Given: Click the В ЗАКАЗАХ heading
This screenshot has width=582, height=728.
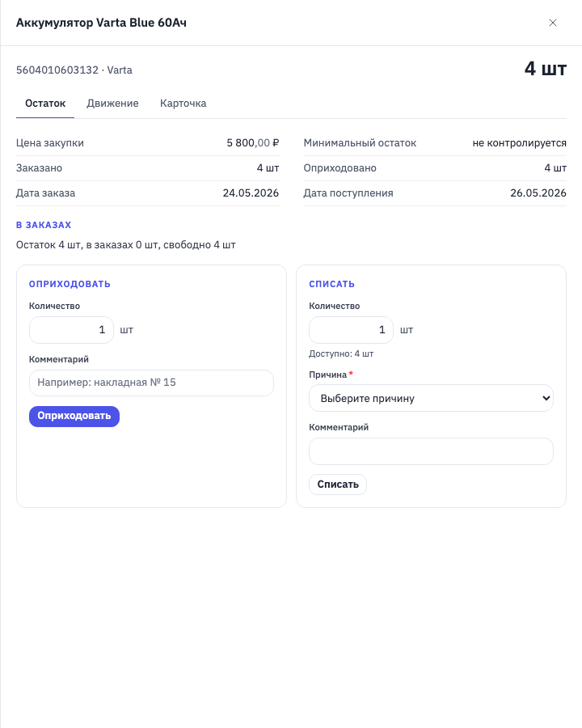Looking at the screenshot, I should 44,225.
